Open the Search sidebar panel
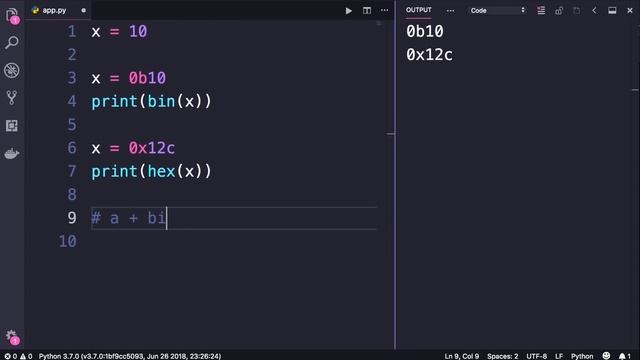The width and height of the screenshot is (640, 360). point(12,42)
